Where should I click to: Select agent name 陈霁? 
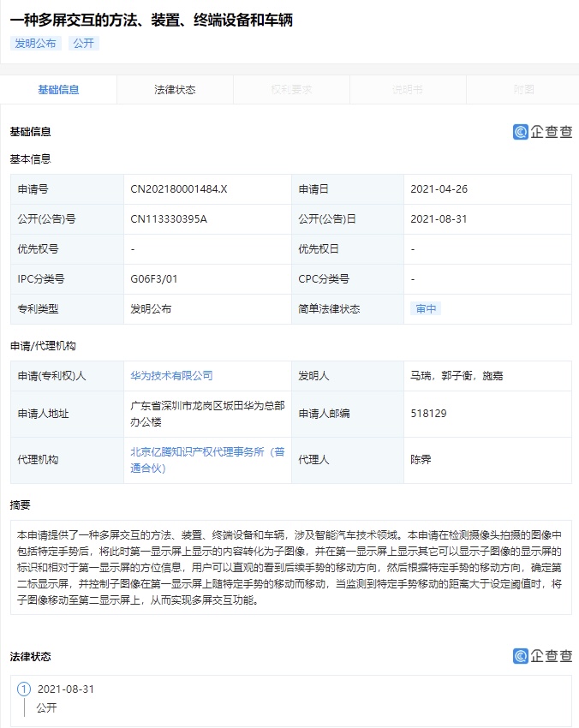421,460
